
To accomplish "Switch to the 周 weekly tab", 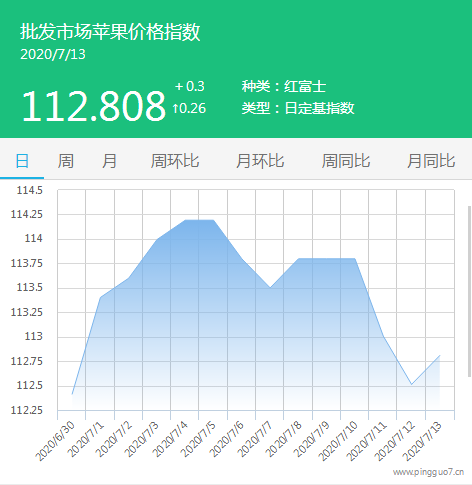I will (x=66, y=161).
